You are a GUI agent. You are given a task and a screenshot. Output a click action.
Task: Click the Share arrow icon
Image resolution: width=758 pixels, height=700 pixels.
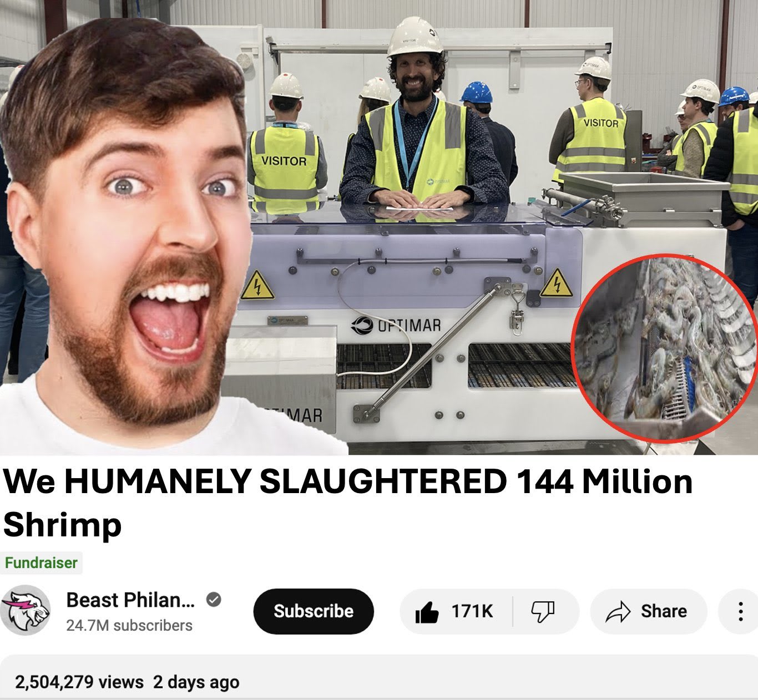click(618, 611)
